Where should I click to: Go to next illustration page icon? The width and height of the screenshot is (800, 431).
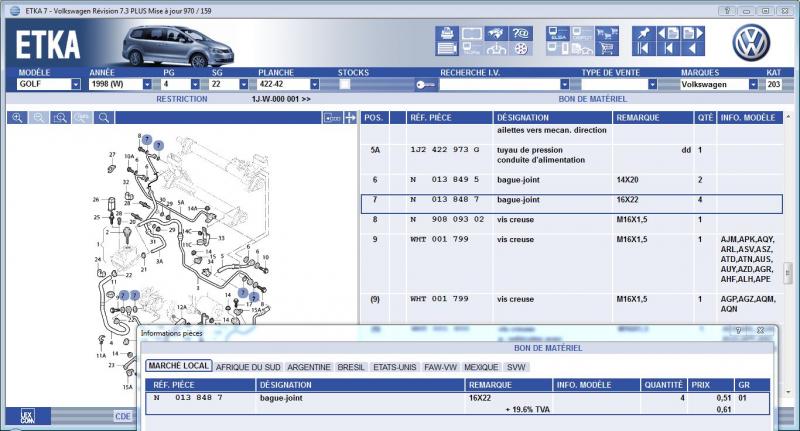point(693,34)
